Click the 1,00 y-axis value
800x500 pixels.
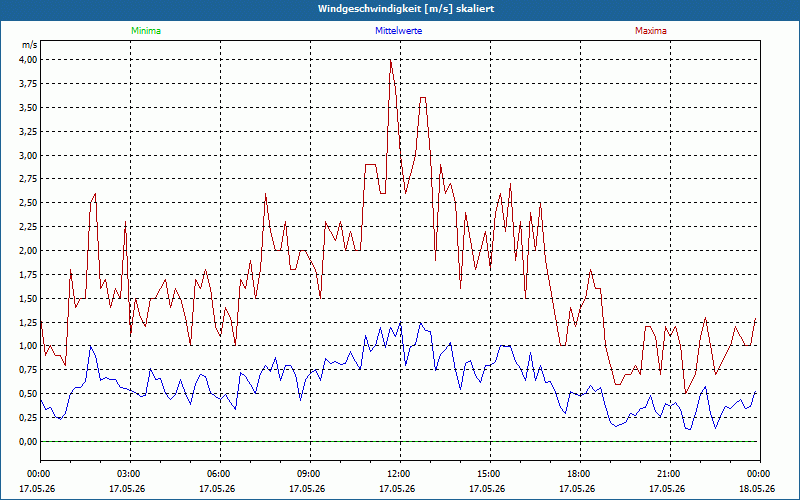(x=28, y=346)
